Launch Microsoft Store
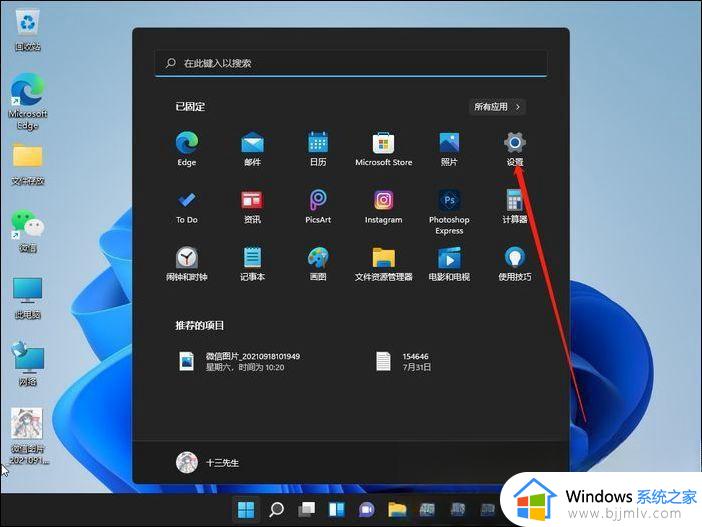This screenshot has width=702, height=527. (x=384, y=149)
